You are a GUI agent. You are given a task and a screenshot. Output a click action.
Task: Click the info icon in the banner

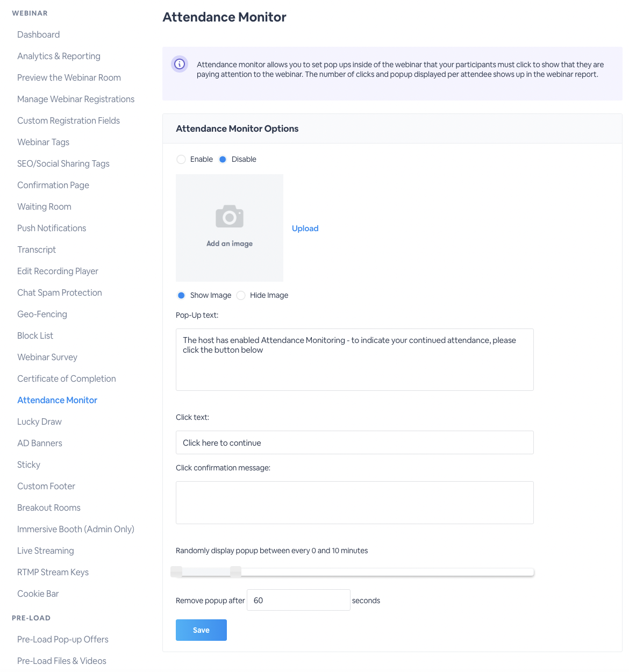(x=179, y=64)
